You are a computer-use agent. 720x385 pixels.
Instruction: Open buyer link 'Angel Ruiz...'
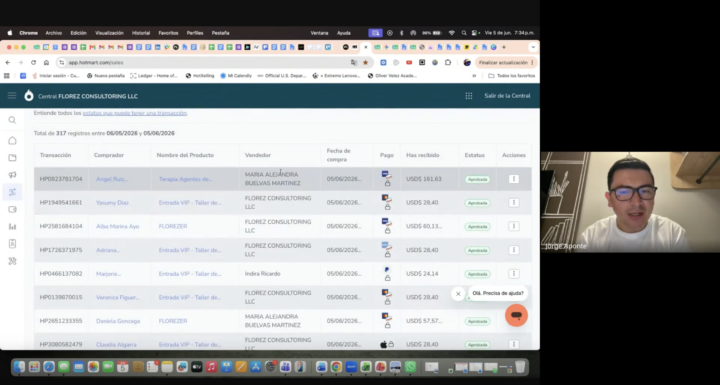click(x=112, y=179)
